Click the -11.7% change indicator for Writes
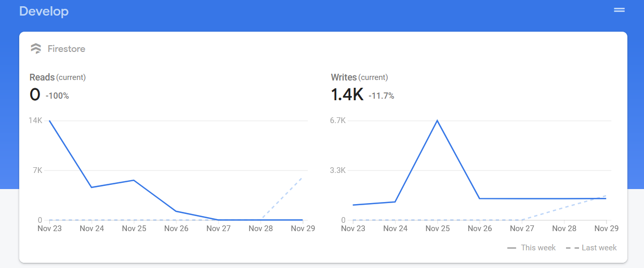Viewport: 644px width, 268px height. click(381, 96)
